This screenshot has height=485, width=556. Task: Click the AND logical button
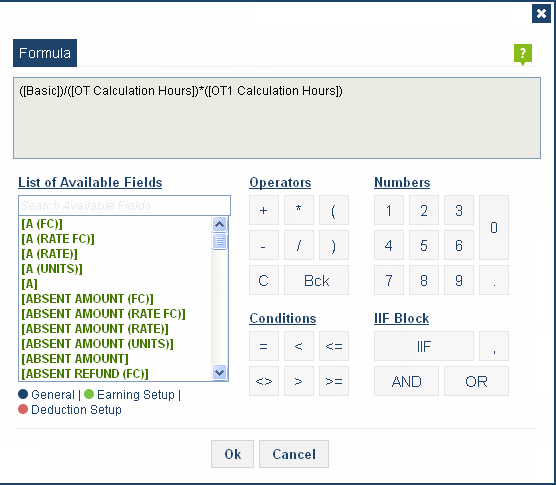(x=406, y=381)
